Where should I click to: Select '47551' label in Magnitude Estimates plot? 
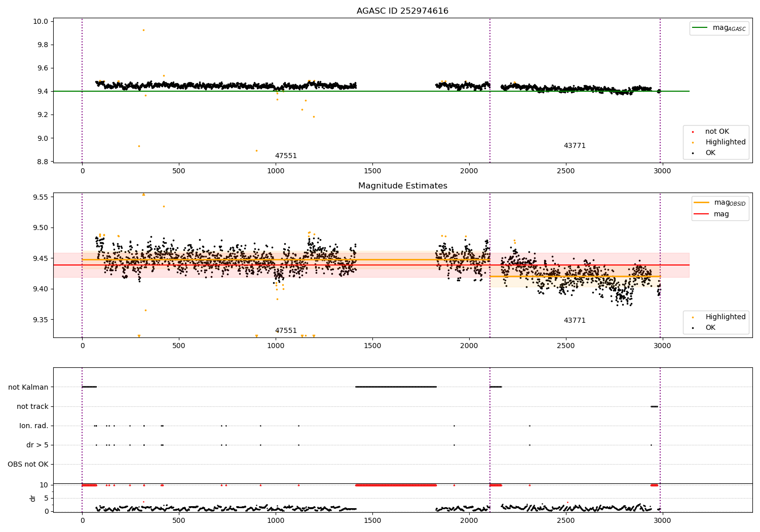(x=286, y=331)
